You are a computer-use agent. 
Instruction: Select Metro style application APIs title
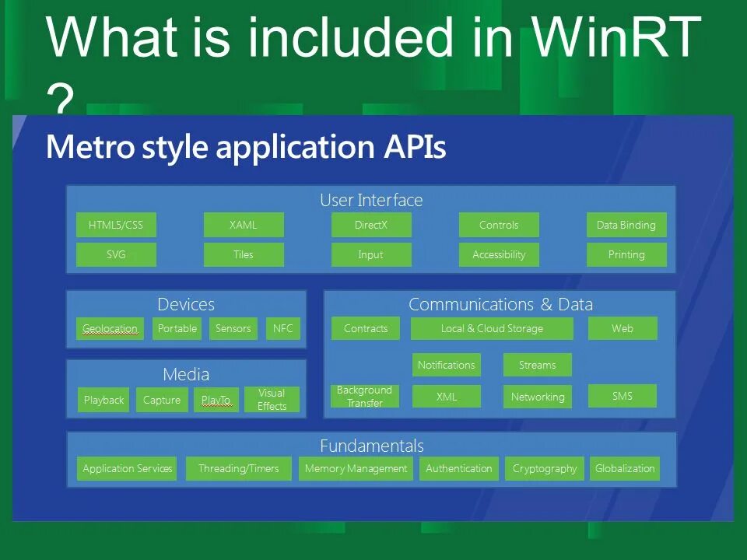(x=246, y=147)
